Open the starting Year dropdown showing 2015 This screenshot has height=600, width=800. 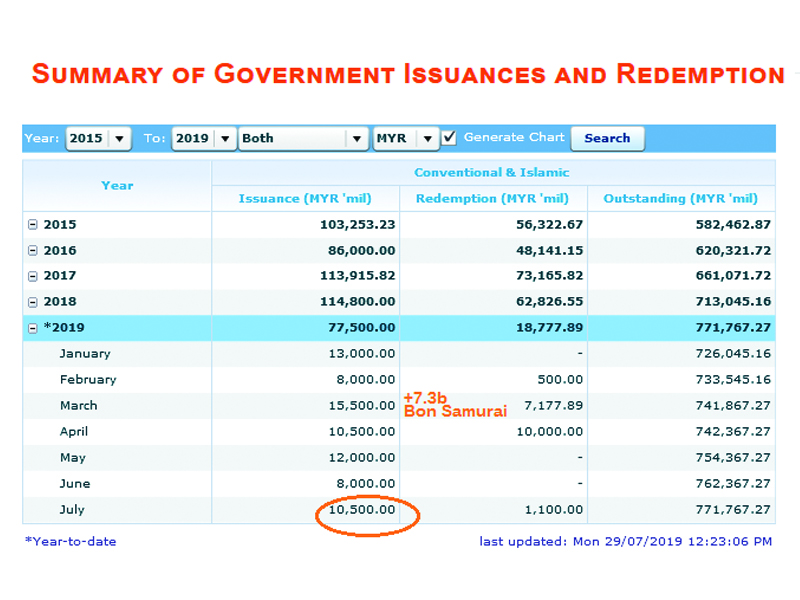(x=98, y=138)
